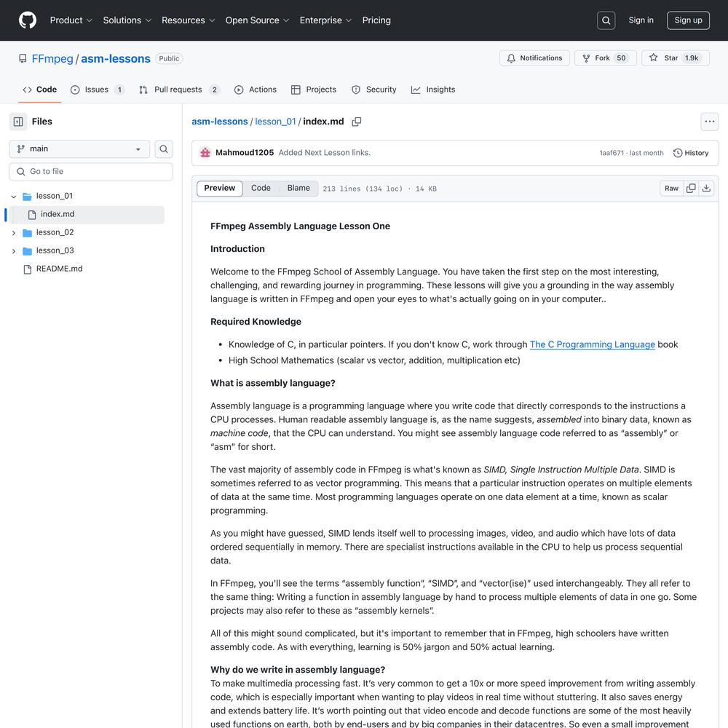Open the Open Source menu dropdown
The height and width of the screenshot is (728, 728).
[x=257, y=20]
